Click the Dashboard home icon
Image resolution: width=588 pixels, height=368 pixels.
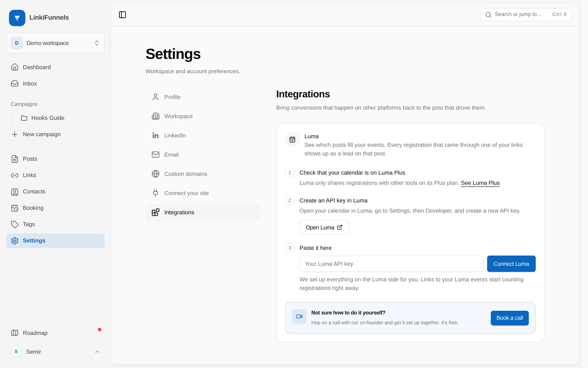[14, 67]
